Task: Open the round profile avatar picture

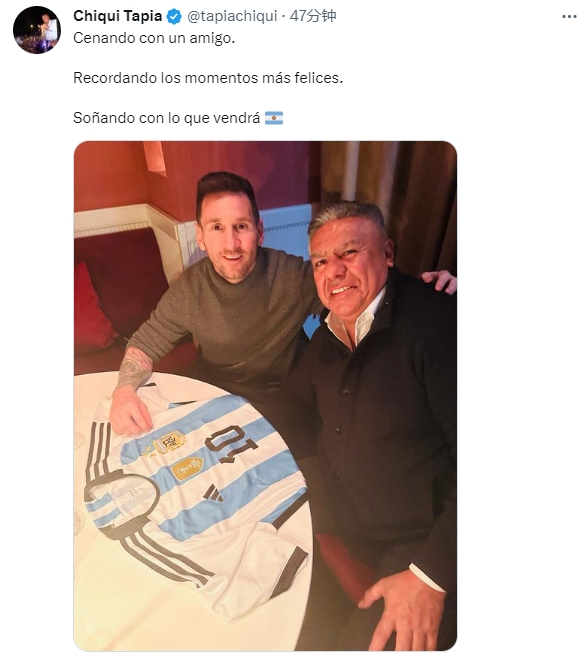Action: point(37,30)
